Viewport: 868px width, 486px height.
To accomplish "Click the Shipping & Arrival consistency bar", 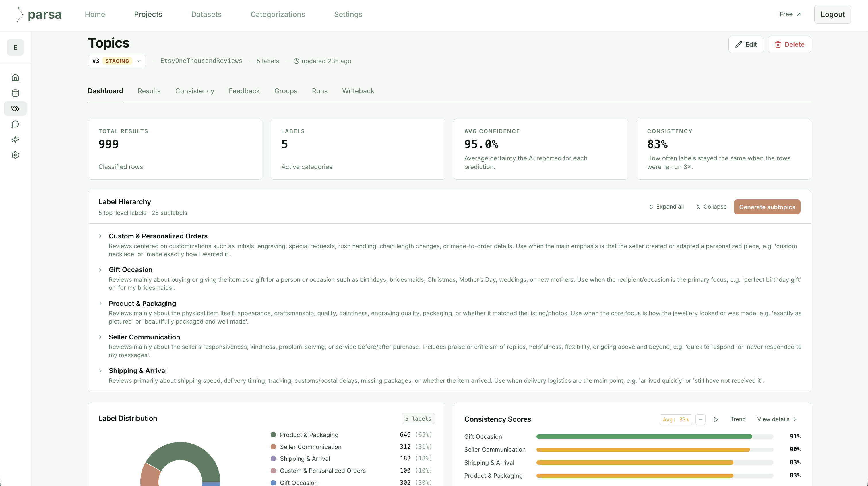I will click(x=655, y=462).
